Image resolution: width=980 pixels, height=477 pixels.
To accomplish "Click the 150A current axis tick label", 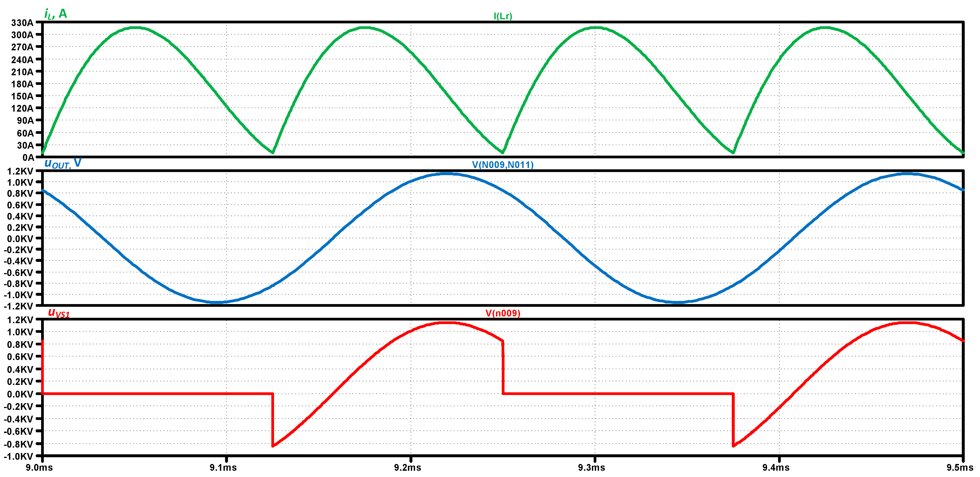I will click(22, 96).
